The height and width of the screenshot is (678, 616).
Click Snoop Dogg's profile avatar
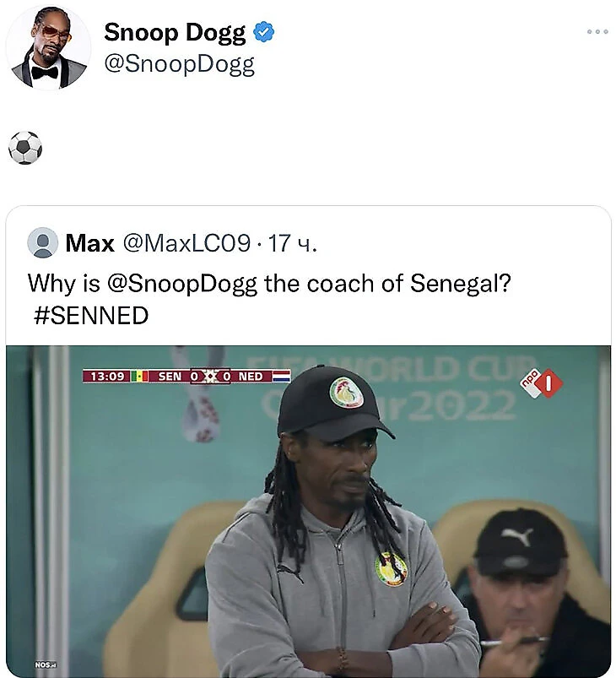48,47
